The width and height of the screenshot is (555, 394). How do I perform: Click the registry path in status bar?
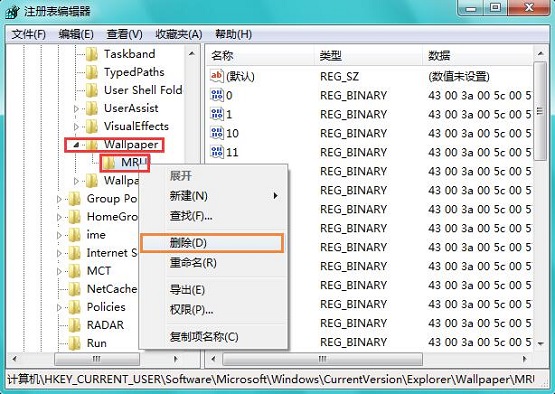click(271, 379)
